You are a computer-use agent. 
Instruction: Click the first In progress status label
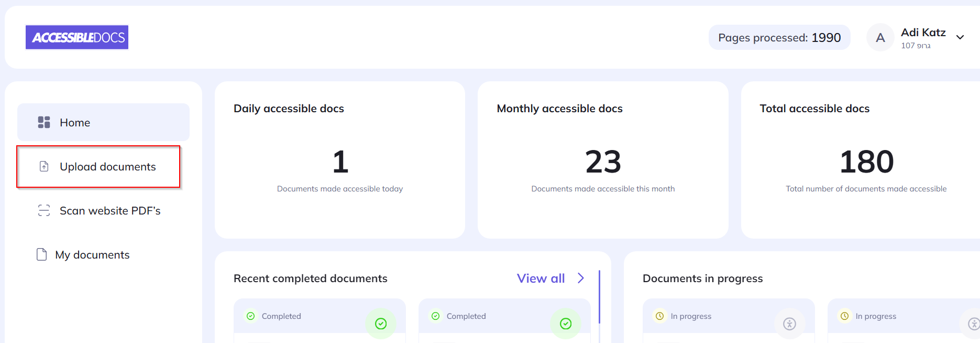(691, 316)
